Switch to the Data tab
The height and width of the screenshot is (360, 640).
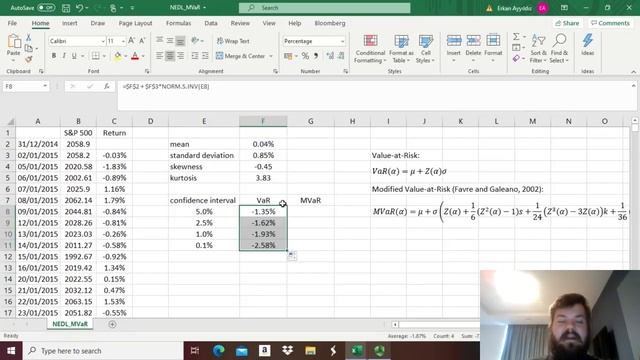click(x=211, y=23)
